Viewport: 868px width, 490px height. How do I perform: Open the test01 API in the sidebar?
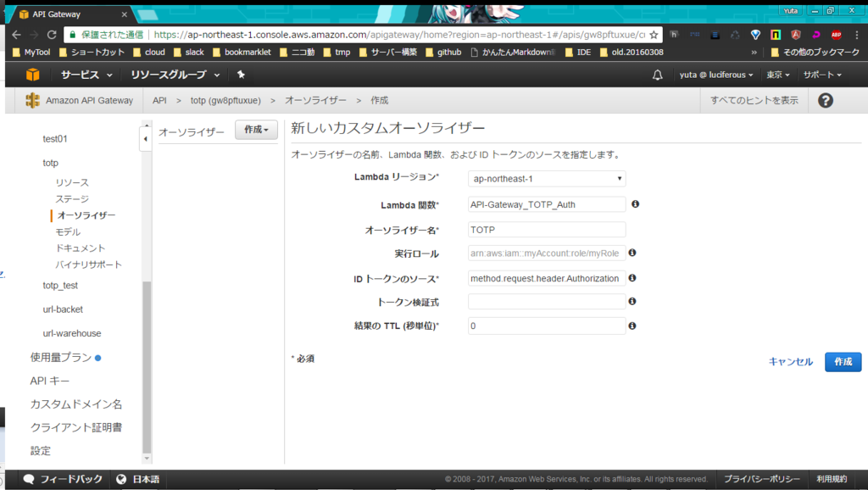pyautogui.click(x=55, y=139)
